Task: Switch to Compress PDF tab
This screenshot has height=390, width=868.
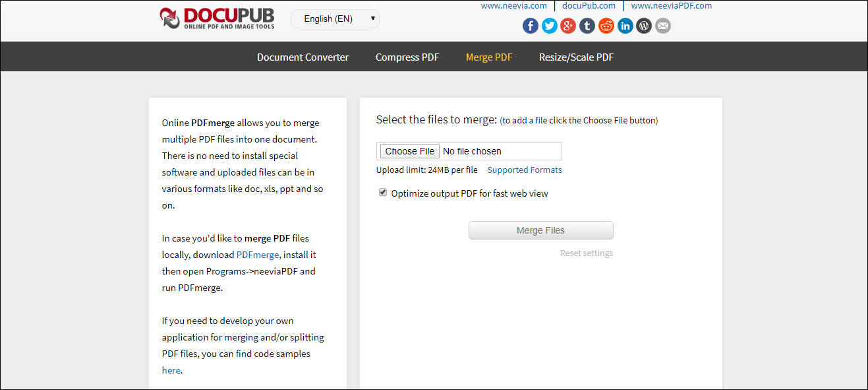Action: (407, 57)
